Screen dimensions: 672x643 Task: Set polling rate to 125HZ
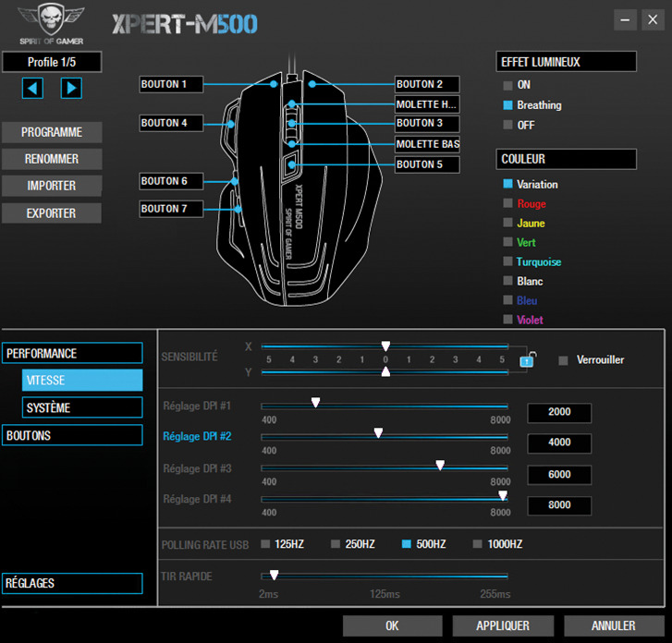[x=265, y=544]
